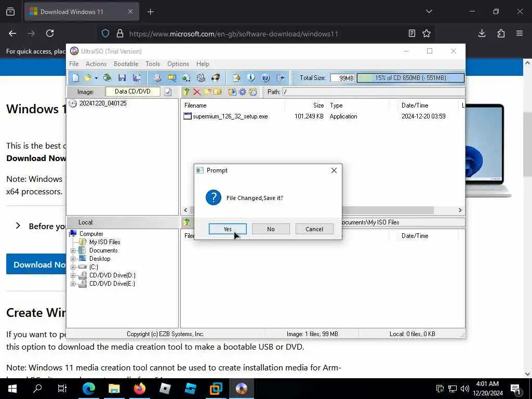Click the horizontal scrollbar left arrow in image list

point(185,210)
